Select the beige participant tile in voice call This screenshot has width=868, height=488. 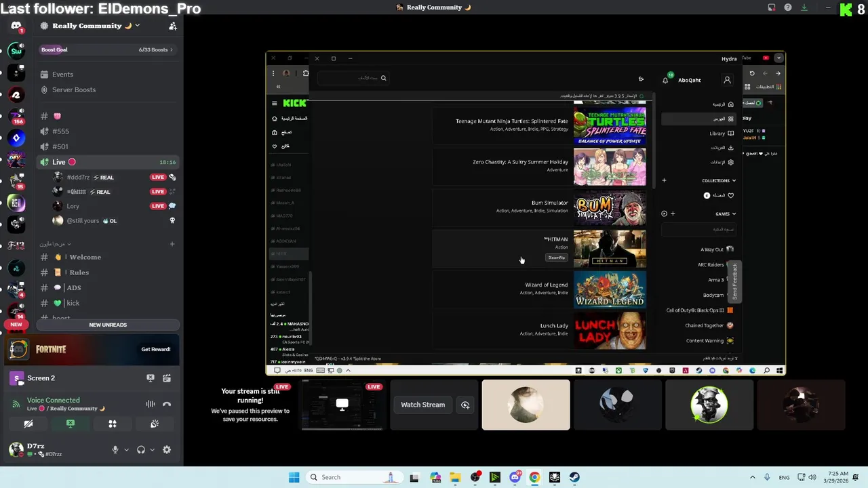526,405
